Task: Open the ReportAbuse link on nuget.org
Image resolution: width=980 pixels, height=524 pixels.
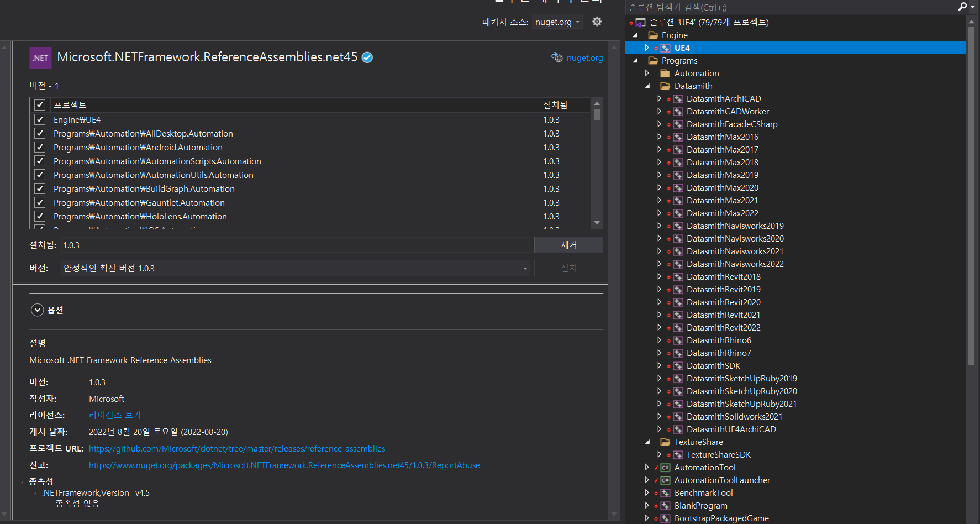Action: 284,465
